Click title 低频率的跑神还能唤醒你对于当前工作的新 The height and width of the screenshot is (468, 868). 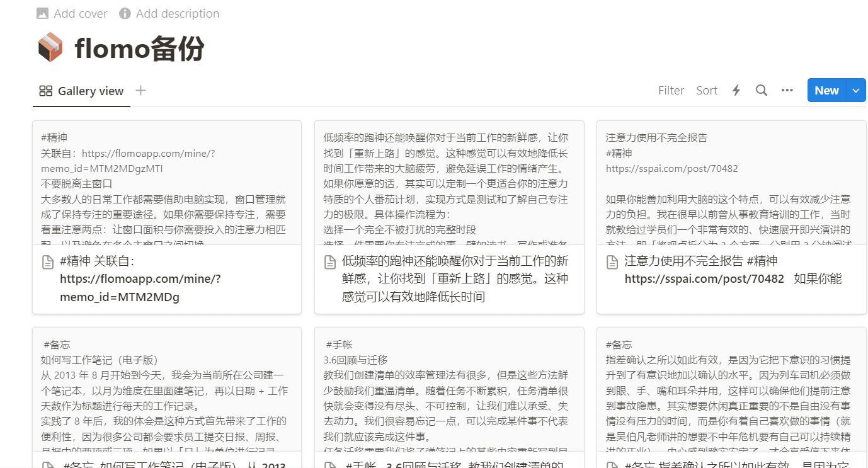click(x=455, y=279)
